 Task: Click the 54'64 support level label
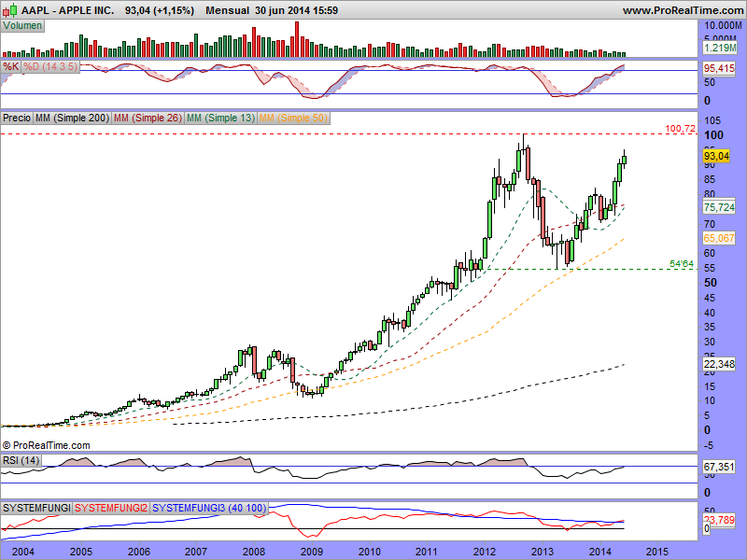coord(682,264)
